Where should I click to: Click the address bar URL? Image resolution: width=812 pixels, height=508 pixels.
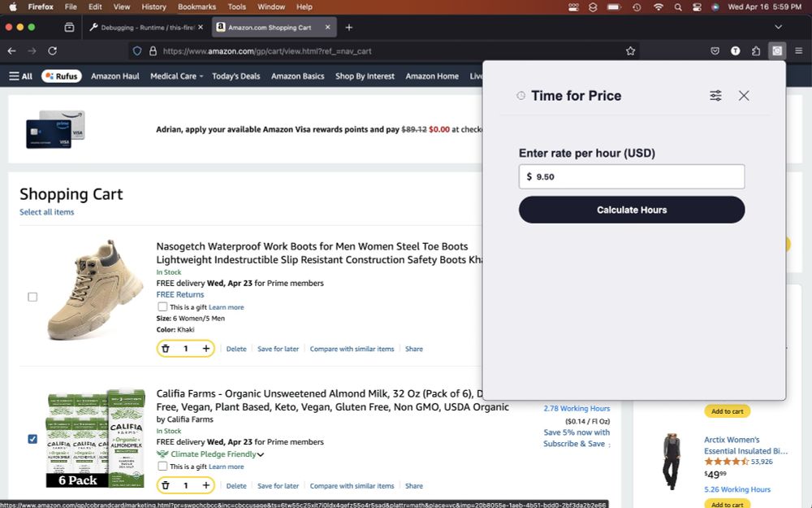267,50
